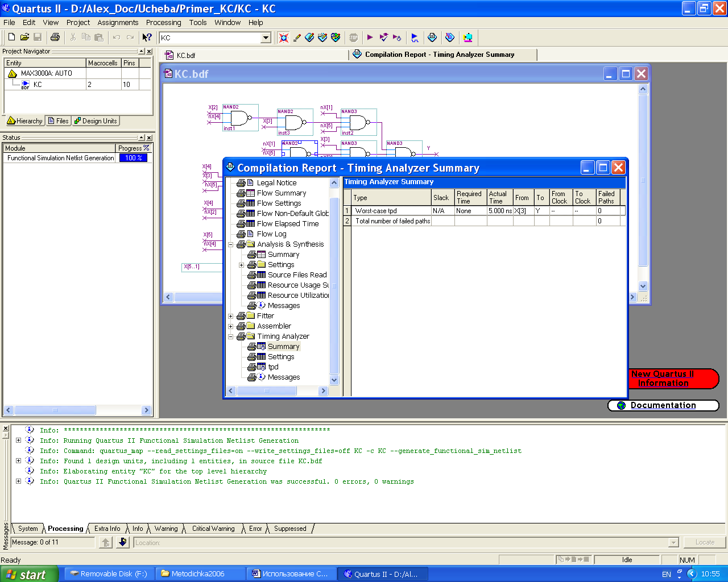The image size is (728, 582).
Task: Undo the last action in the toolbar
Action: point(117,38)
